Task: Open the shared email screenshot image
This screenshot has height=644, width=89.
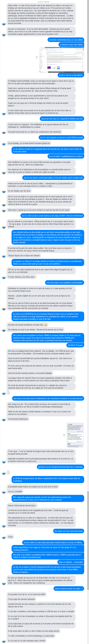Action: coord(62,60)
